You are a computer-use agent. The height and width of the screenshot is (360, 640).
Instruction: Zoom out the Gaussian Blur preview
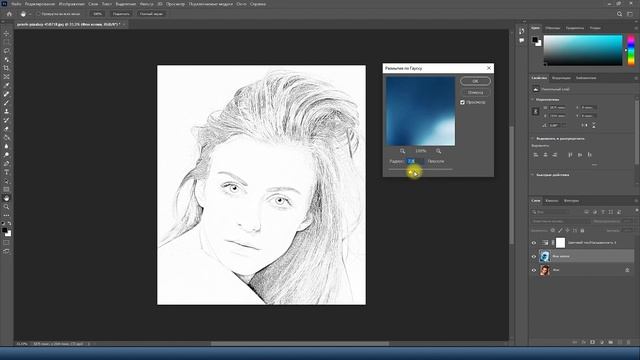coord(402,151)
